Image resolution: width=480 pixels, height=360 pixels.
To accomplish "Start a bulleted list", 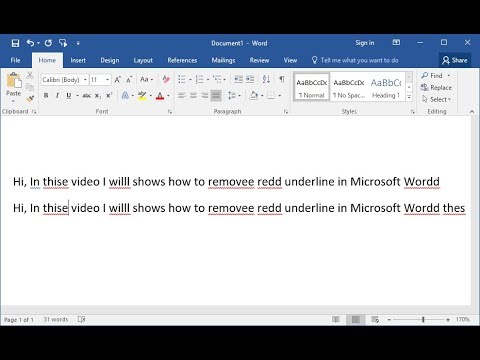I will pyautogui.click(x=182, y=80).
